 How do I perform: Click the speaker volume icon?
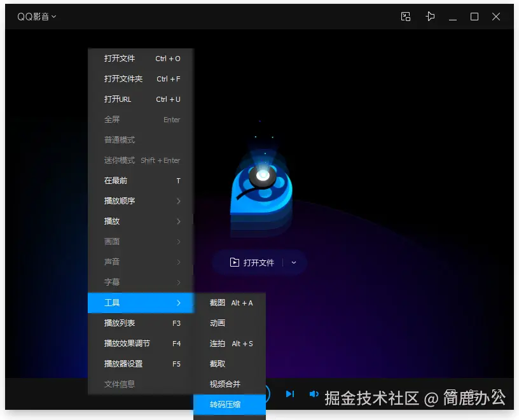coord(314,394)
